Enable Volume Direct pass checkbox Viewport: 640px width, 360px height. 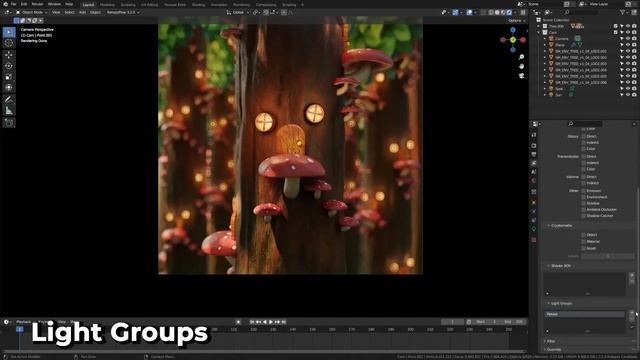[584, 177]
